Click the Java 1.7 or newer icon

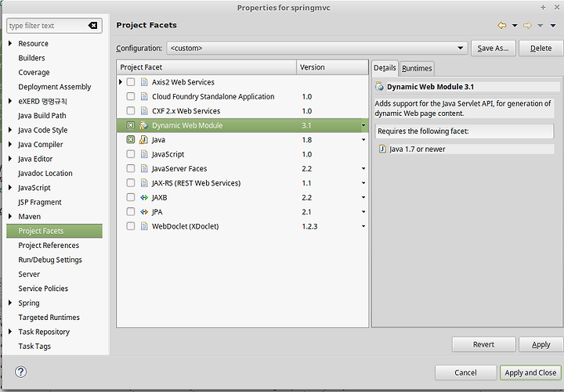coord(382,149)
